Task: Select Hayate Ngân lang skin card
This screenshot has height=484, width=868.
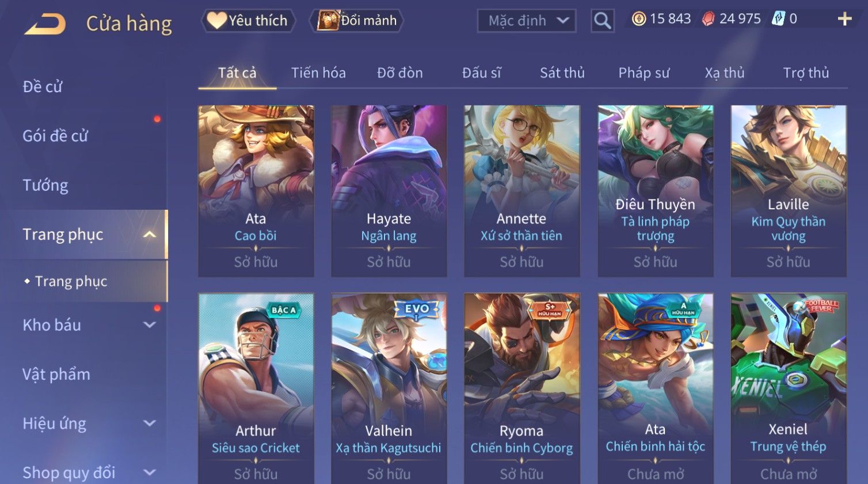Action: pos(389,191)
